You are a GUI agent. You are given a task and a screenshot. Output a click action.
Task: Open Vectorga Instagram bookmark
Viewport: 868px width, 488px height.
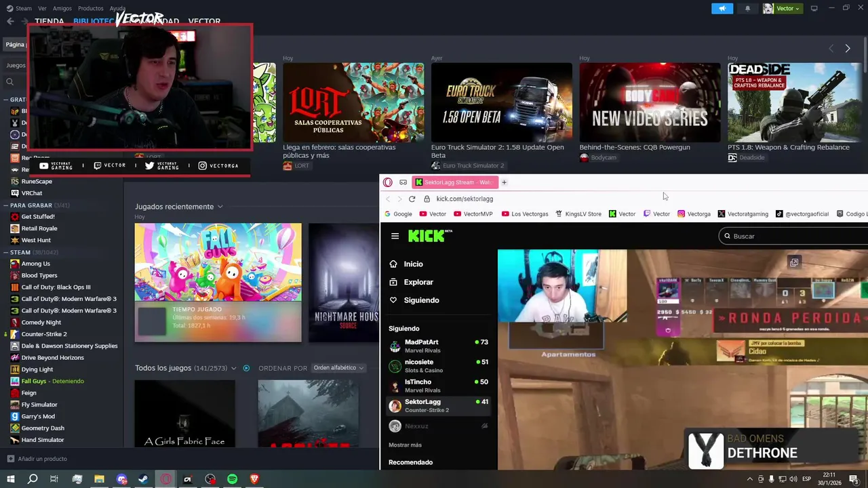coord(694,214)
